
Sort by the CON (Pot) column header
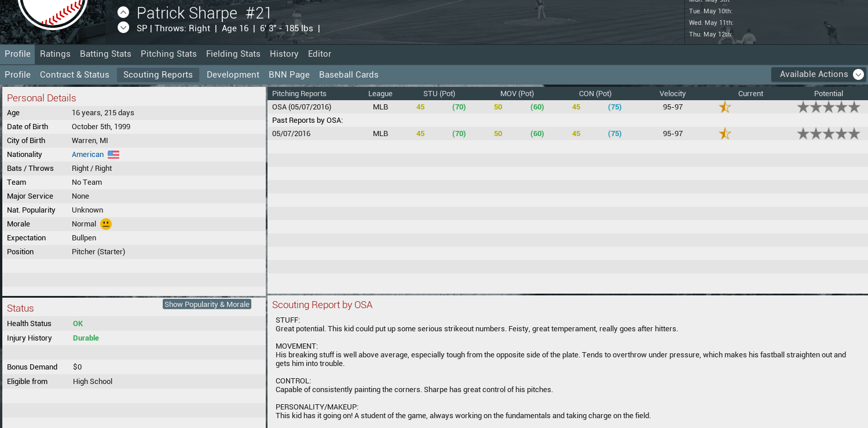(595, 94)
